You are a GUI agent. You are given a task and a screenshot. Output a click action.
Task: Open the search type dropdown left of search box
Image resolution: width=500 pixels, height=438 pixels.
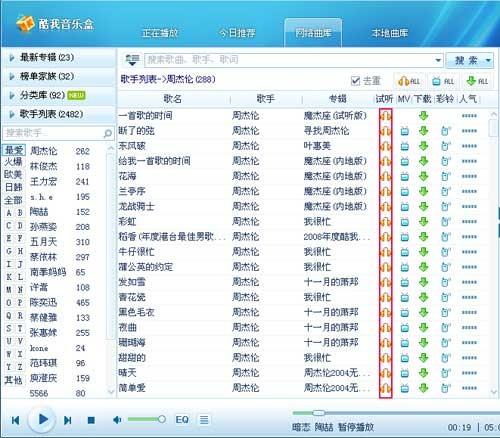132,60
